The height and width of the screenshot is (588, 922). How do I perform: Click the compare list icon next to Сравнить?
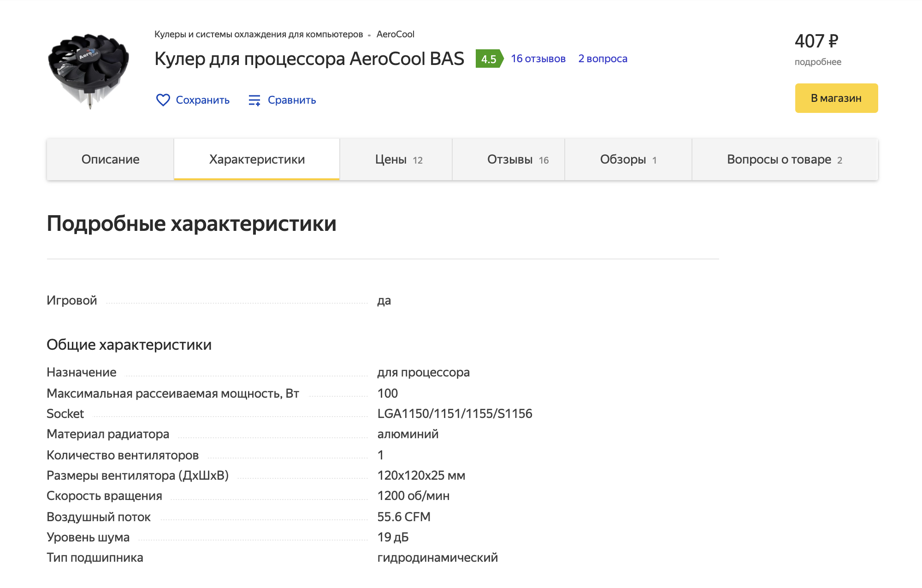coord(254,100)
